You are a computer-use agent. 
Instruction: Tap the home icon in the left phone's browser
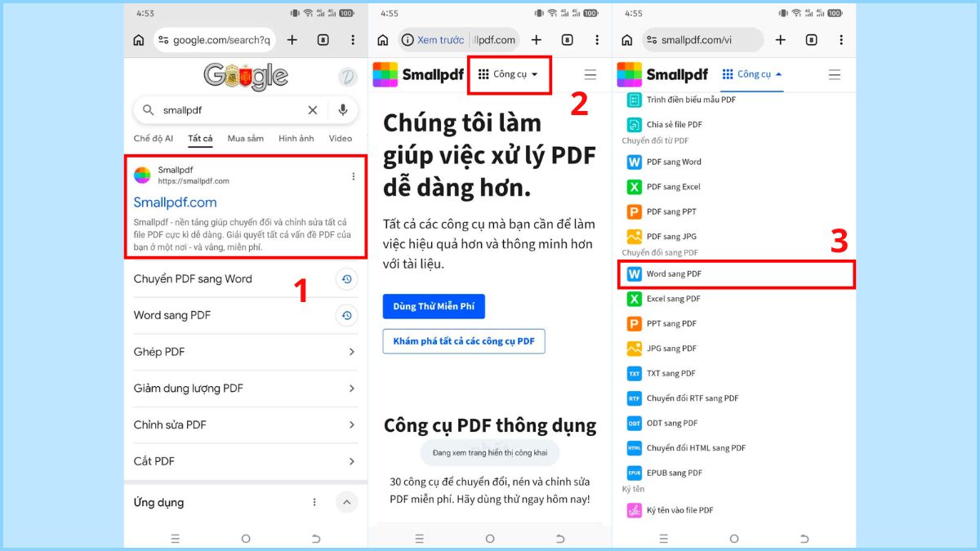139,40
